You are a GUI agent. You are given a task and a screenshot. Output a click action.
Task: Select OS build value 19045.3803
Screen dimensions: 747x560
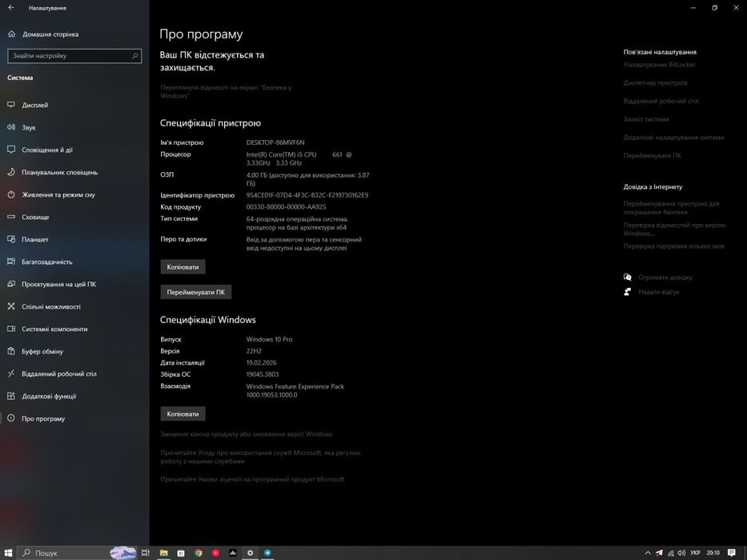(263, 374)
